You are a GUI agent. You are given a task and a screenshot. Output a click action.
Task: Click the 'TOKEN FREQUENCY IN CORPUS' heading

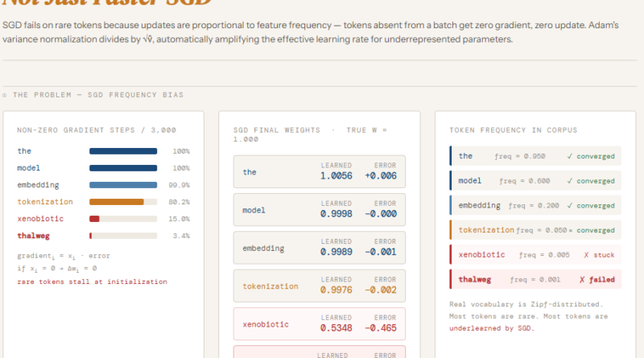[x=514, y=130]
